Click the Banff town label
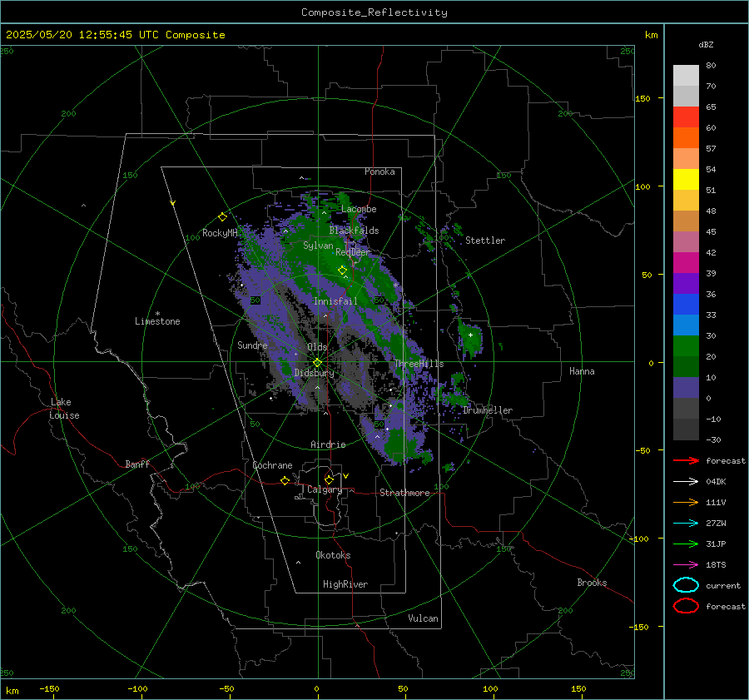This screenshot has width=749, height=700. pyautogui.click(x=137, y=464)
